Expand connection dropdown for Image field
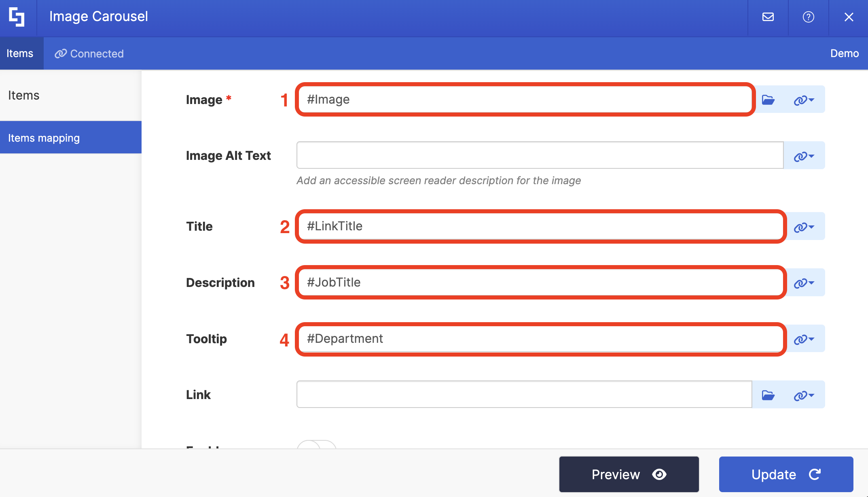Viewport: 868px width, 497px height. click(804, 100)
